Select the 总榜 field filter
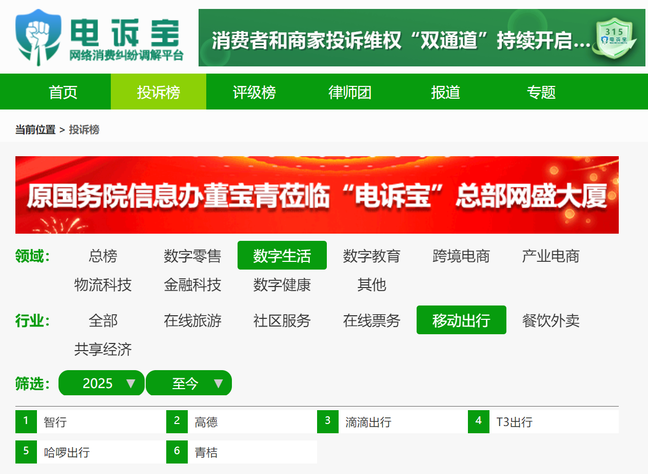This screenshot has height=474, width=648. click(103, 256)
